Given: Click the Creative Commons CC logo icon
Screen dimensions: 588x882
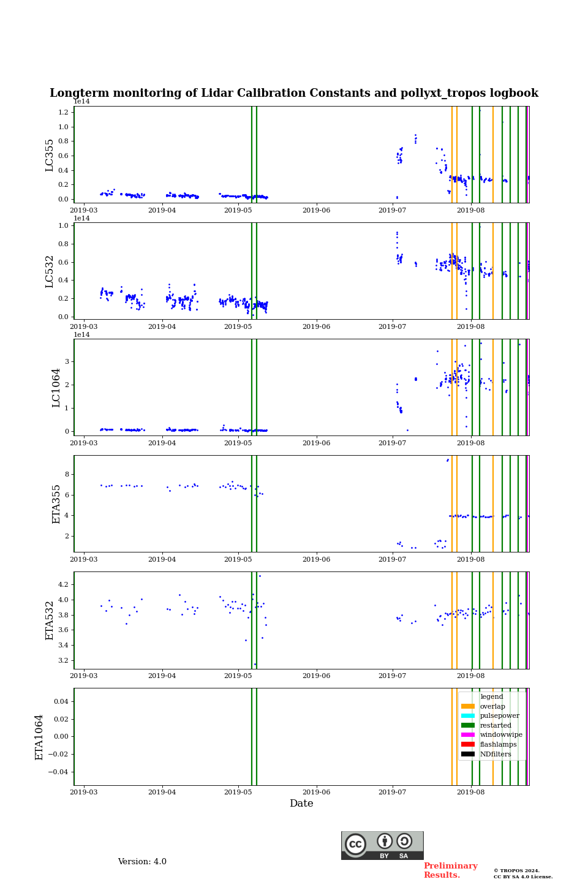Looking at the screenshot, I should [x=355, y=844].
